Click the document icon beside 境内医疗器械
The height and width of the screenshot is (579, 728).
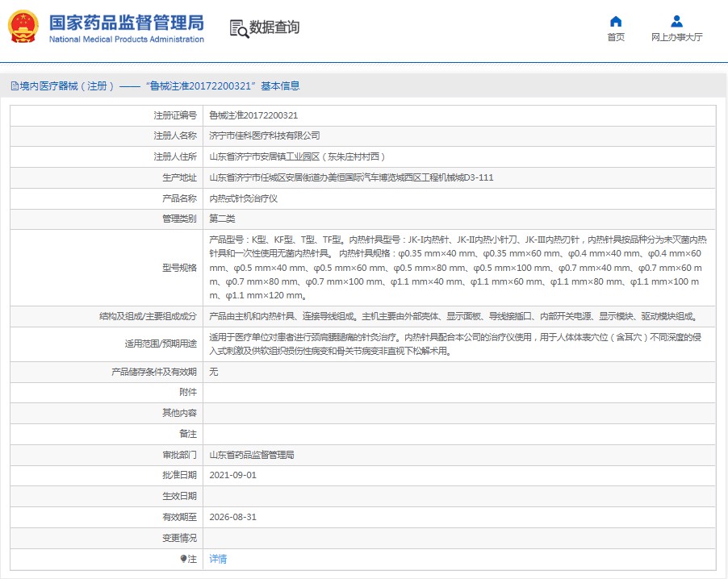pyautogui.click(x=15, y=85)
